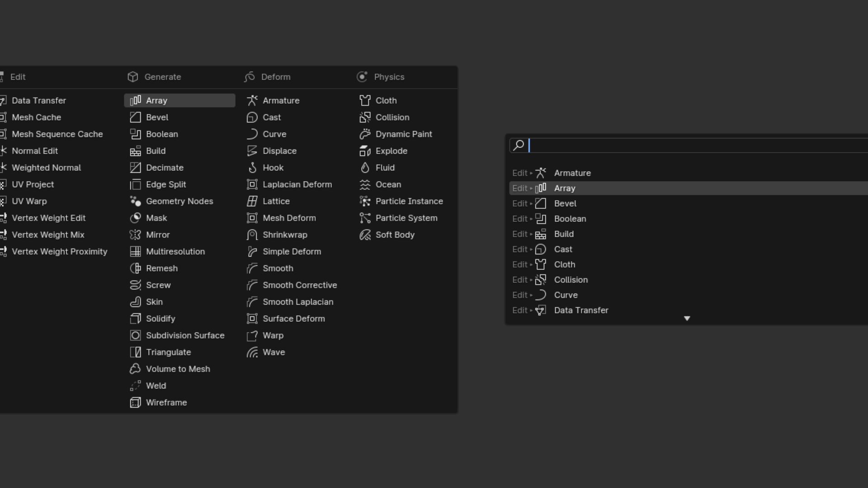Image resolution: width=868 pixels, height=488 pixels.
Task: Select Laplacian Deform in the Deform column
Action: [295, 184]
